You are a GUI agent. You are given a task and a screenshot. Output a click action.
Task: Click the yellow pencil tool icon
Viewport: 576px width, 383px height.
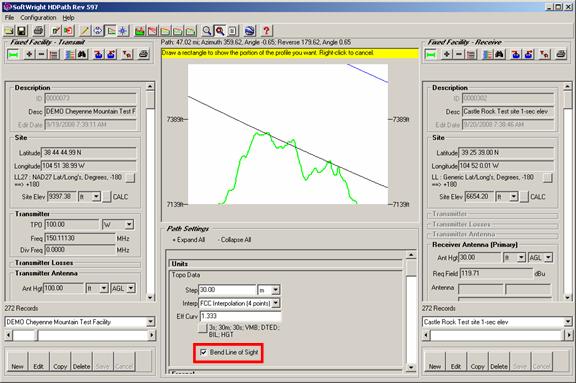85,31
